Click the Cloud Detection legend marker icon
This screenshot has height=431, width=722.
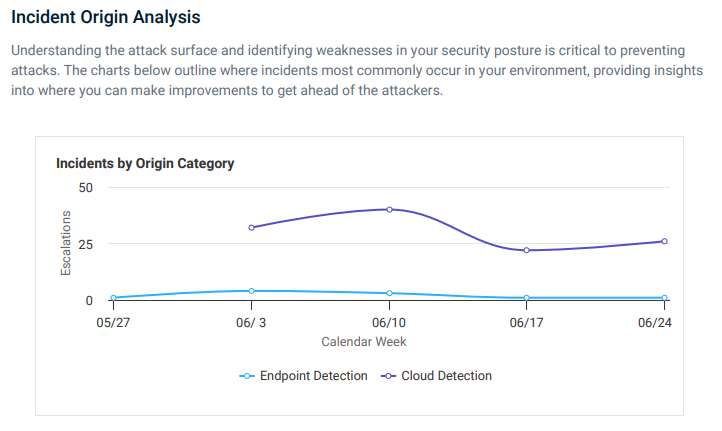tap(388, 376)
